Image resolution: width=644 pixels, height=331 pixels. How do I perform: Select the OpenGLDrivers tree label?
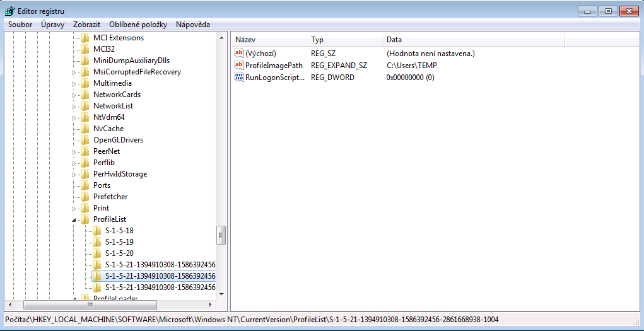click(x=119, y=140)
